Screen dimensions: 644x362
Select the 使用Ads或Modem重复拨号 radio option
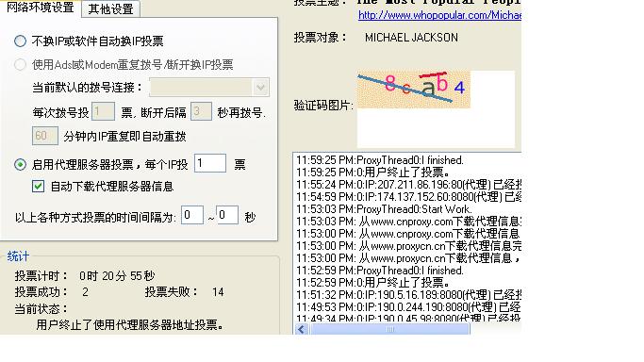point(20,65)
